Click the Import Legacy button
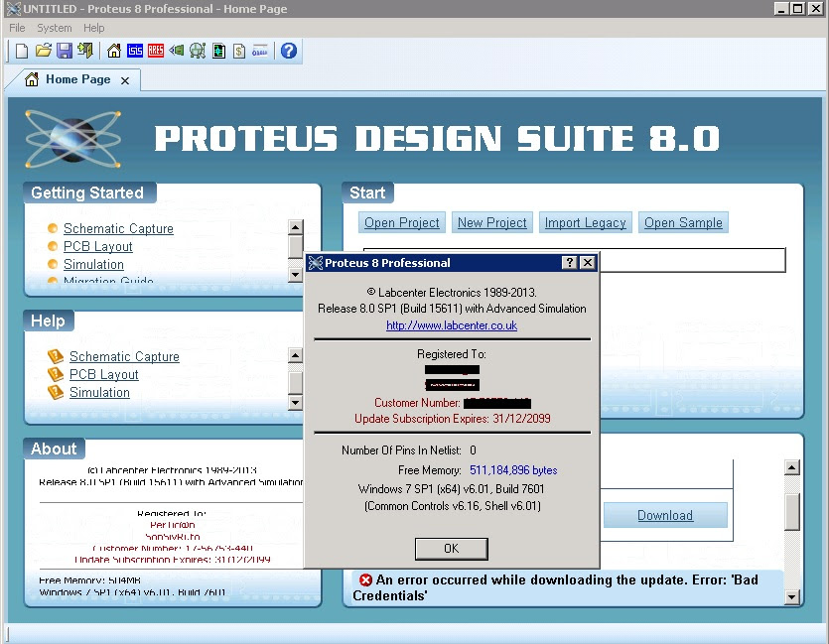This screenshot has width=829, height=644. (586, 222)
